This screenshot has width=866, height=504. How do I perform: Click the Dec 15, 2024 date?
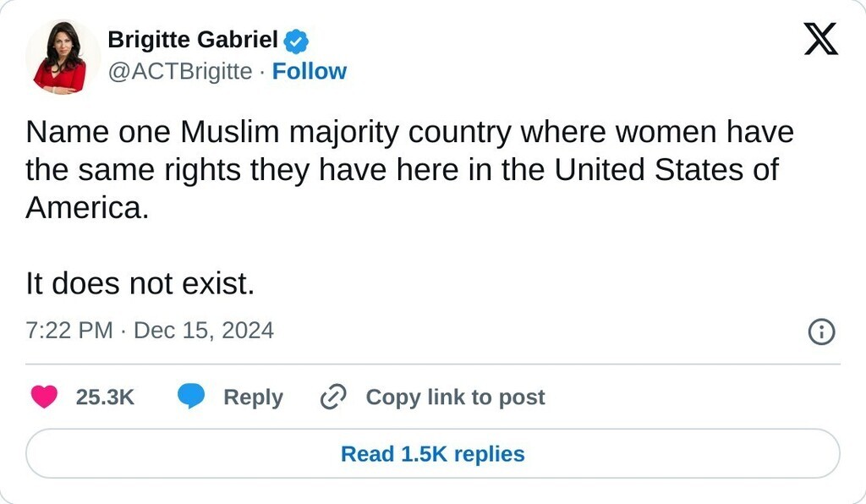tap(204, 330)
